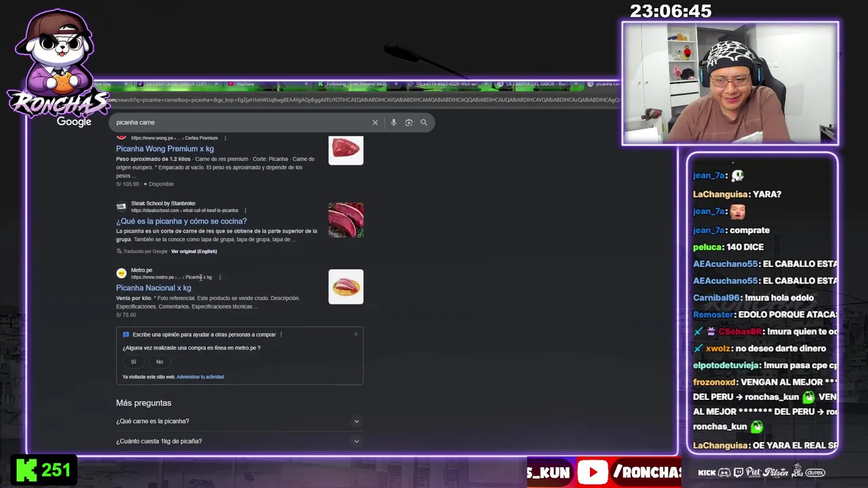
Task: Click the review pencil icon on opinion card
Action: 126,334
